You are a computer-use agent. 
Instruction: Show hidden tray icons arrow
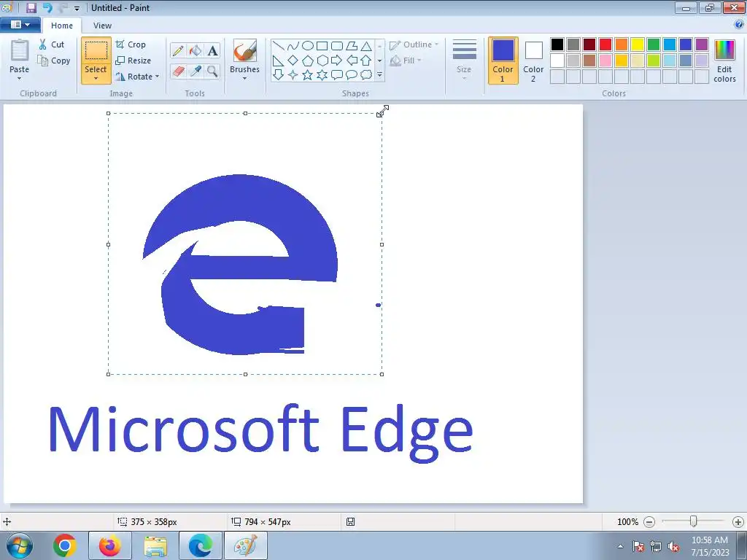click(620, 546)
